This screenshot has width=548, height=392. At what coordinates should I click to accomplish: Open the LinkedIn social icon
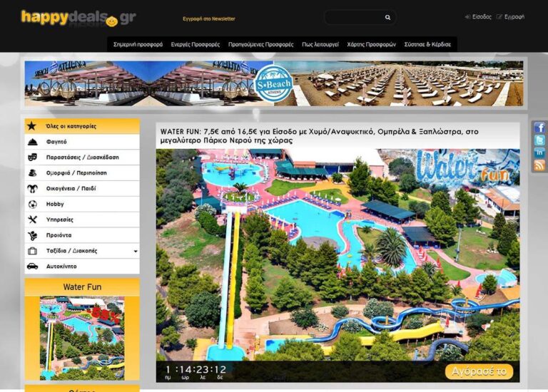(x=539, y=153)
